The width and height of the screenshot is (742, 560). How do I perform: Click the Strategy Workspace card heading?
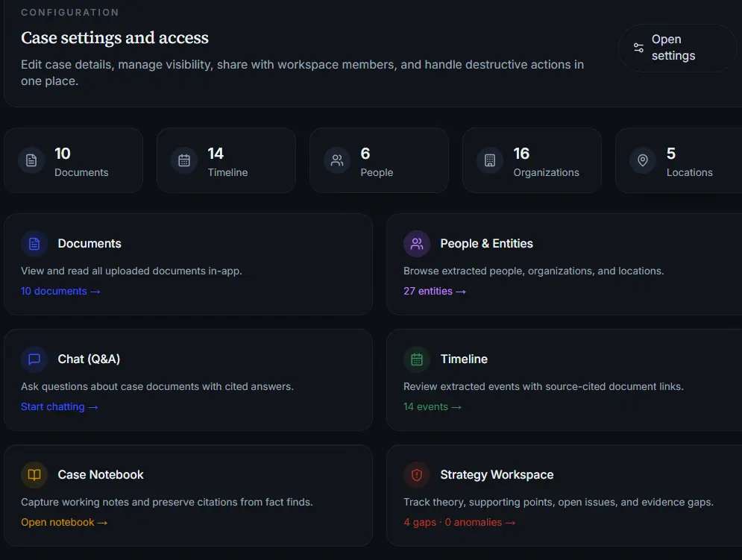497,474
